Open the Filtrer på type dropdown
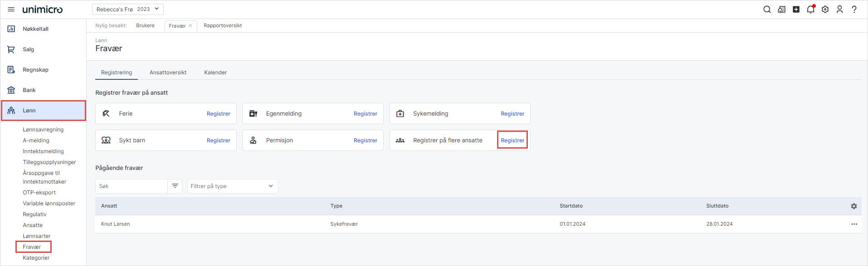The width and height of the screenshot is (868, 266). pos(232,186)
